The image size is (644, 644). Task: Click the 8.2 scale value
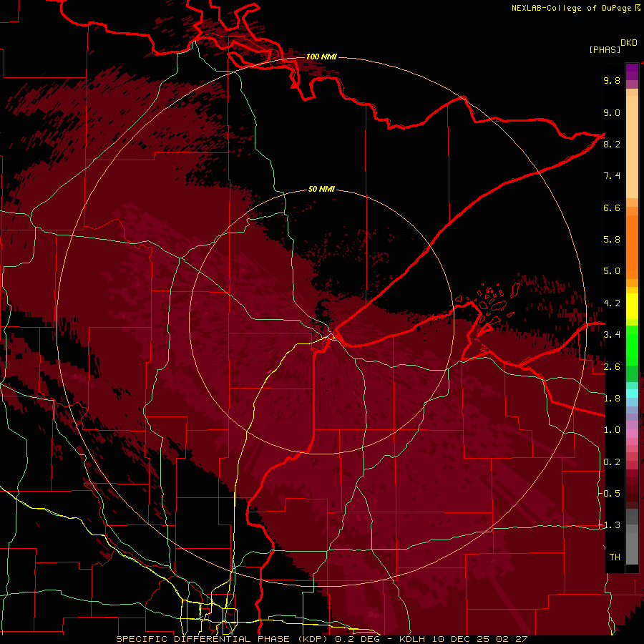point(612,144)
